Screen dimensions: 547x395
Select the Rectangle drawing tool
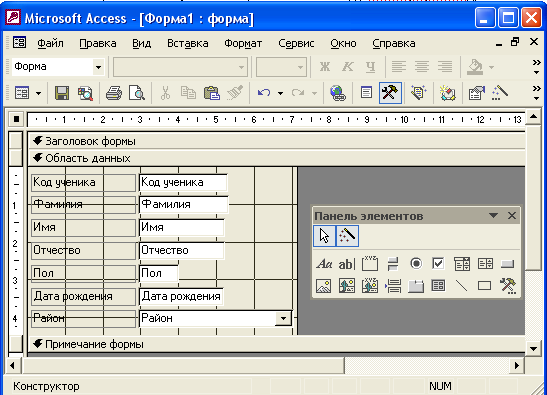(485, 286)
